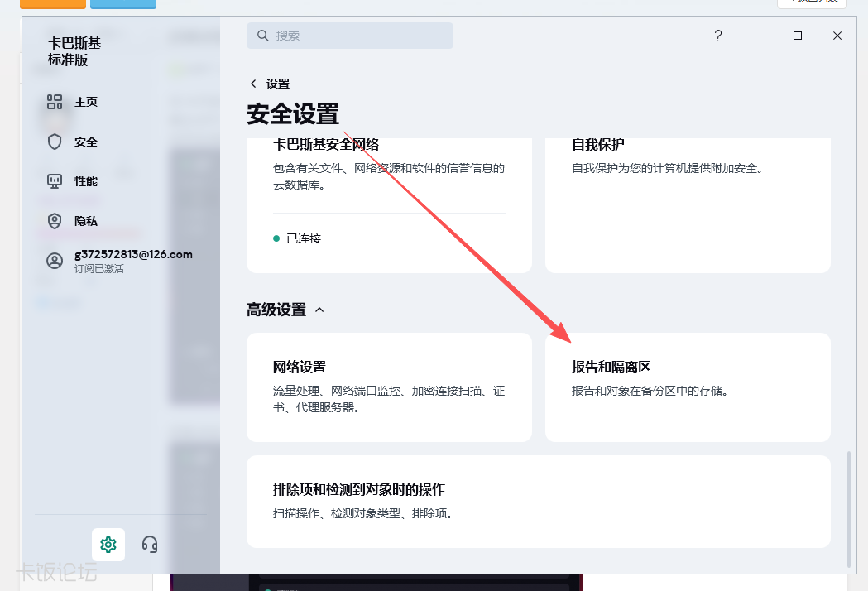Click the 卡巴斯基 标准版 product title
The height and width of the screenshot is (591, 868).
coord(74,51)
